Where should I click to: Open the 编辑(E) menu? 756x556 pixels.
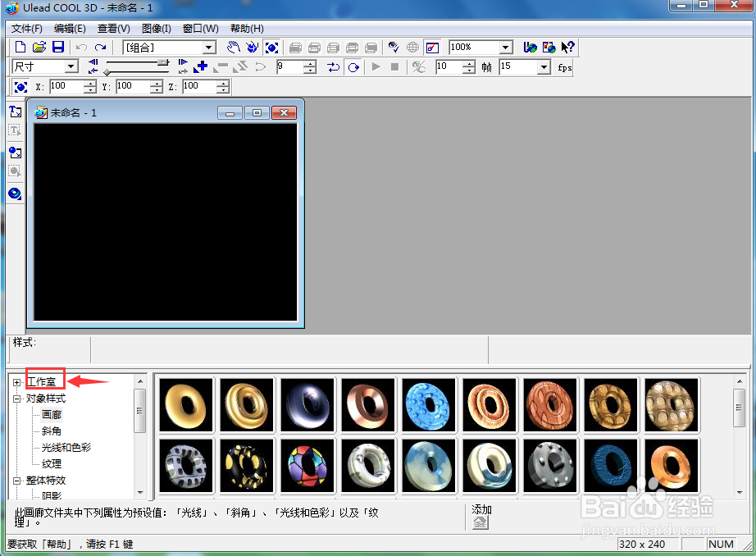point(70,29)
